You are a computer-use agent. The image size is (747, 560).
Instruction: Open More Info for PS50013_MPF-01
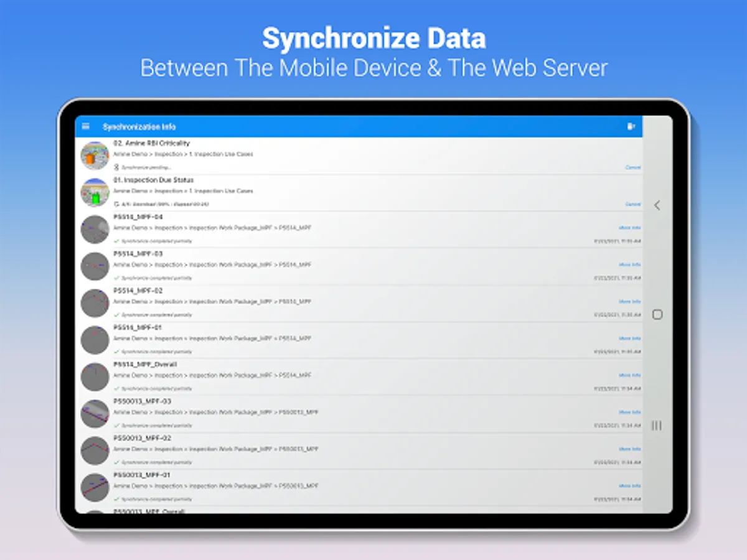tap(629, 486)
